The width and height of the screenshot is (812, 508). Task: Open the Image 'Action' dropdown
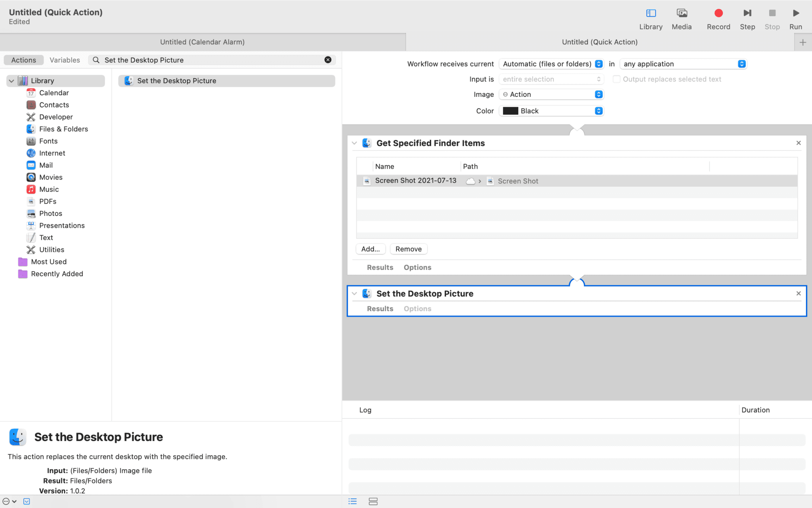click(x=551, y=94)
